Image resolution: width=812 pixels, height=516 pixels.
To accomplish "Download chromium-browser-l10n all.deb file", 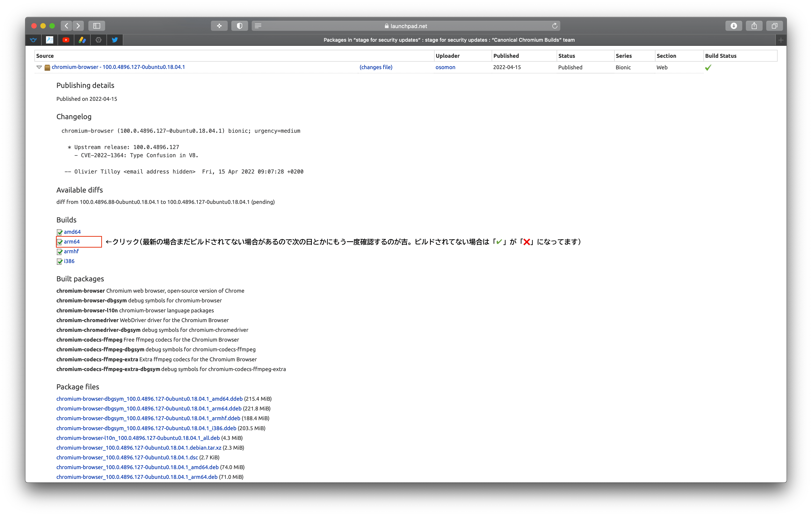I will click(138, 438).
